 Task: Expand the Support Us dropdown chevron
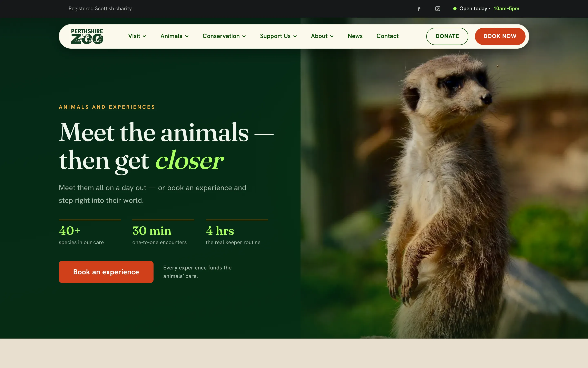click(x=295, y=37)
